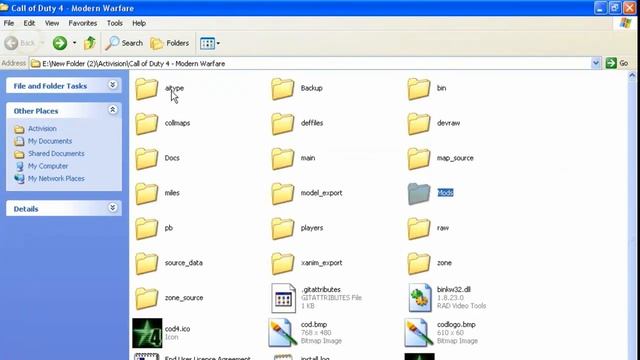
Task: Open the Tools menu
Action: (115, 23)
